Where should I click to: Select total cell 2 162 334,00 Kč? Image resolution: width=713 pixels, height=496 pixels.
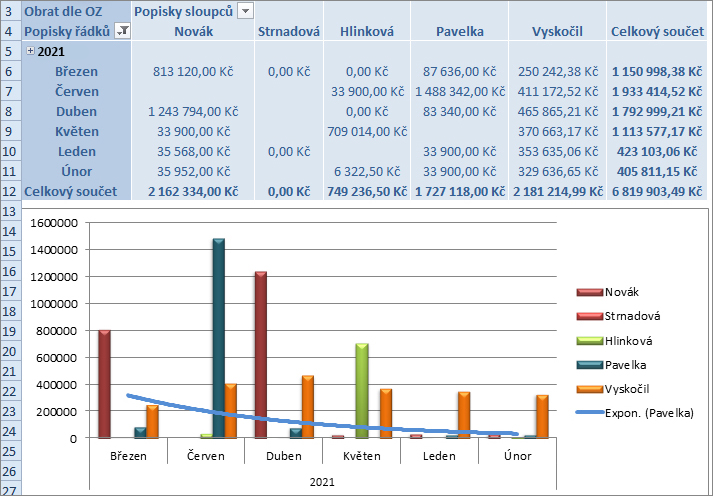[x=193, y=191]
